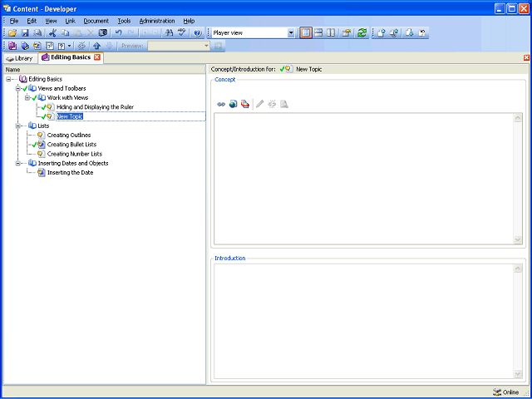Image resolution: width=532 pixels, height=399 pixels.
Task: Open the Preview dropdown list
Action: [206, 46]
